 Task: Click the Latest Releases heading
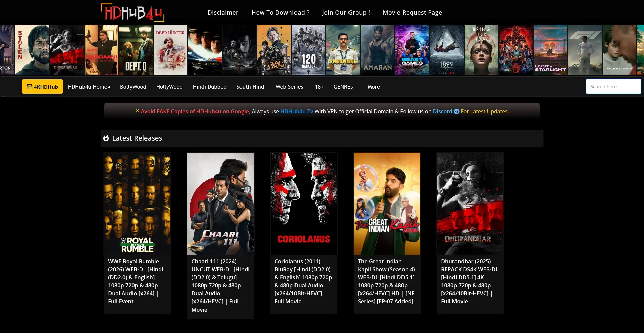pyautogui.click(x=137, y=138)
